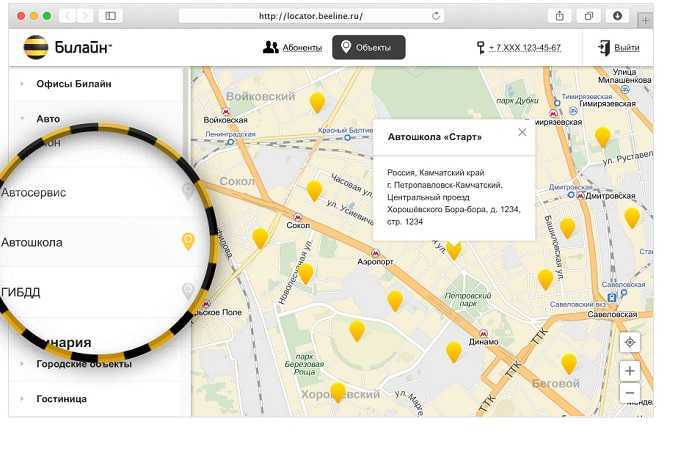Screen dimensions: 700x449
Task: Click the yellow pin on Башиловская ул.
Action: tap(567, 229)
